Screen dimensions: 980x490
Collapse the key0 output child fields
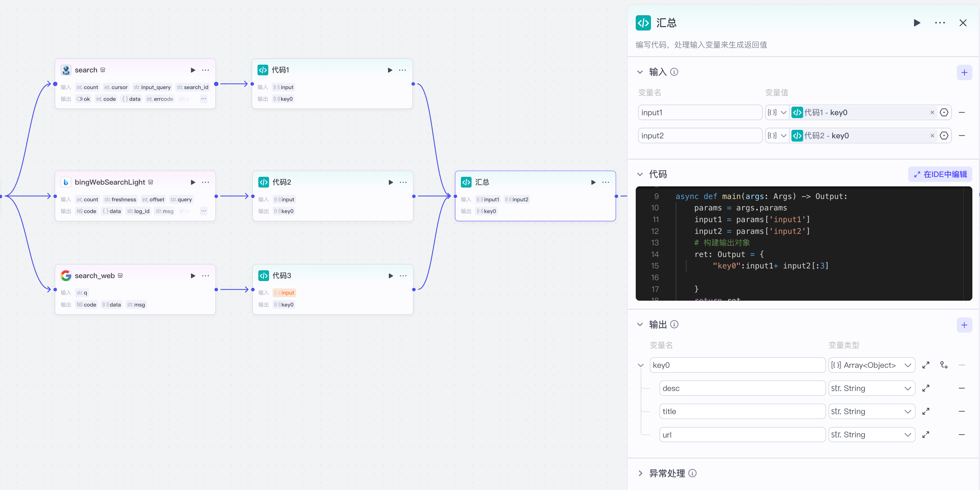pyautogui.click(x=641, y=365)
